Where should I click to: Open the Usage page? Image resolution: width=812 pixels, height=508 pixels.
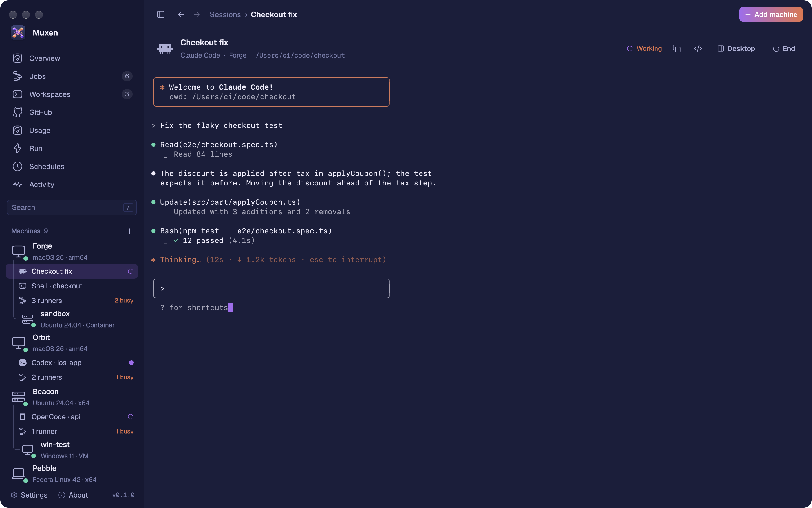click(x=72, y=130)
